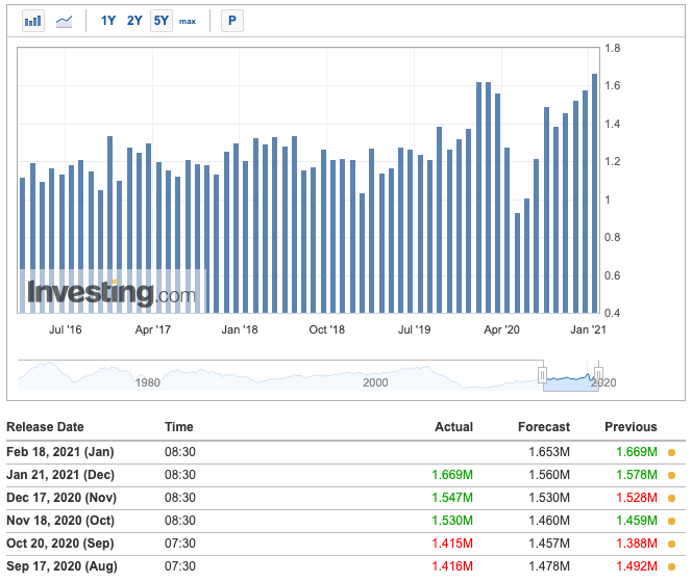Click the Previous column header
Viewport: 691px width, 581px height.
click(x=631, y=427)
